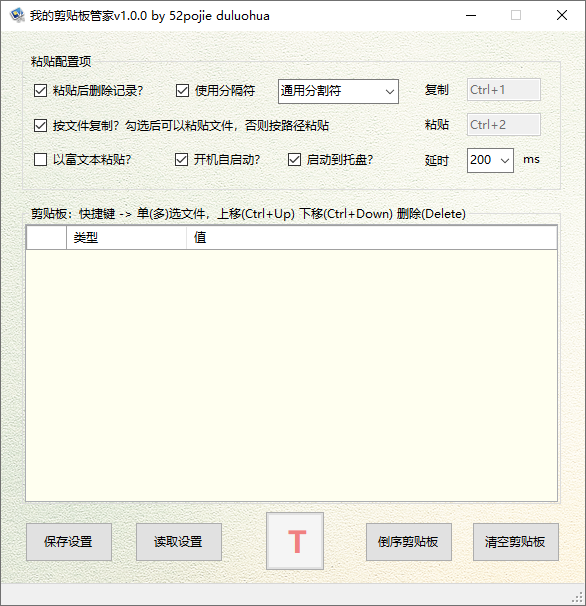This screenshot has height=606, width=586.
Task: Minimize the clipboard manager window
Action: pyautogui.click(x=471, y=15)
